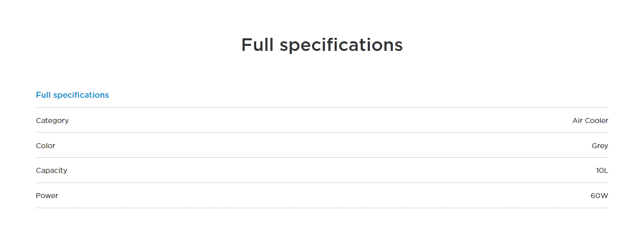Click the divider line below Category row

[x=322, y=133]
